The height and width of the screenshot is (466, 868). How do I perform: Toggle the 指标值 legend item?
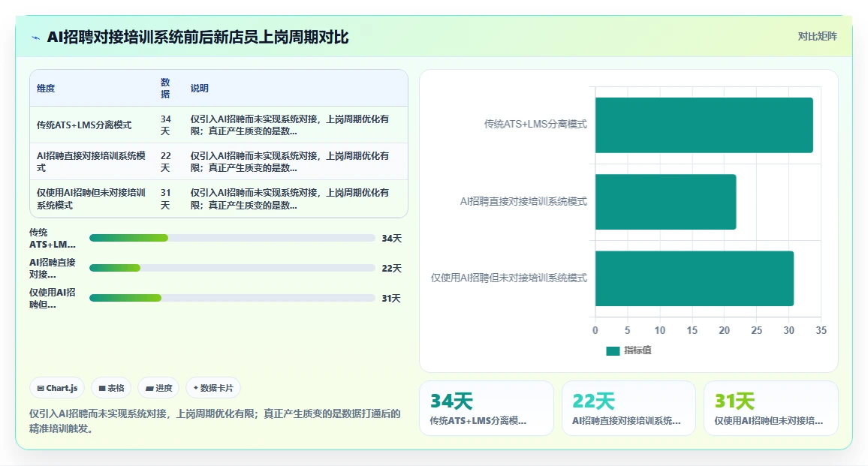pyautogui.click(x=629, y=350)
